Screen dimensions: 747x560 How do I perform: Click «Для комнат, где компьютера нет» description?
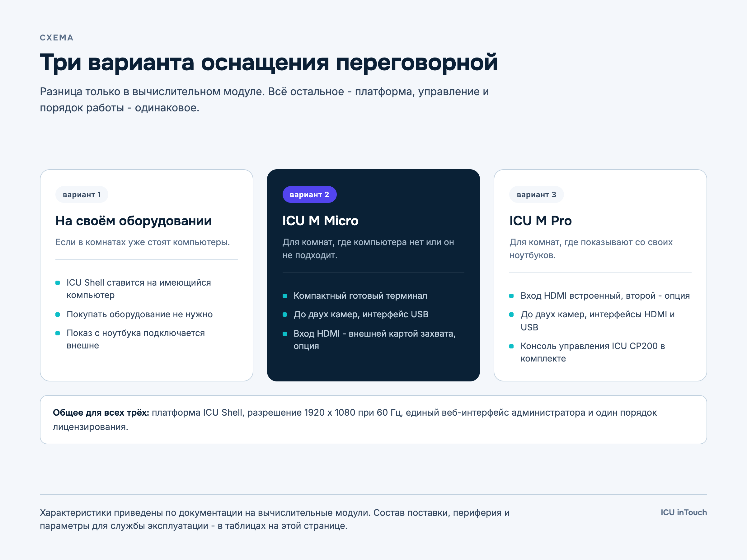(368, 249)
